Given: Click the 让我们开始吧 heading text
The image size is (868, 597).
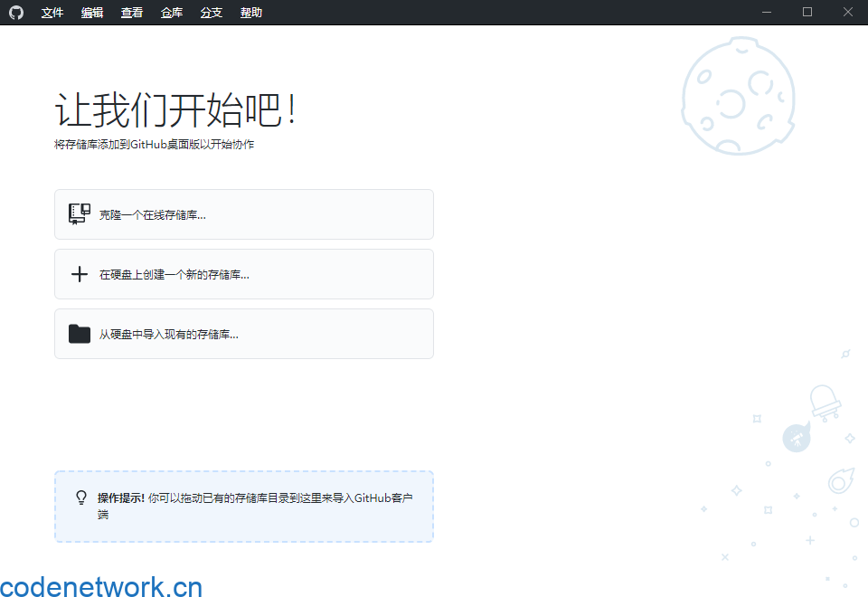Looking at the screenshot, I should (x=177, y=109).
